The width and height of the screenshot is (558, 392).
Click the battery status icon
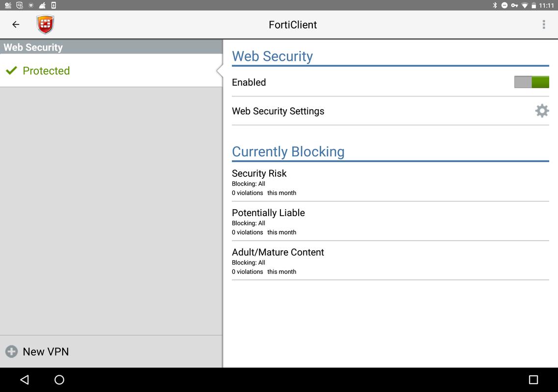(533, 5)
